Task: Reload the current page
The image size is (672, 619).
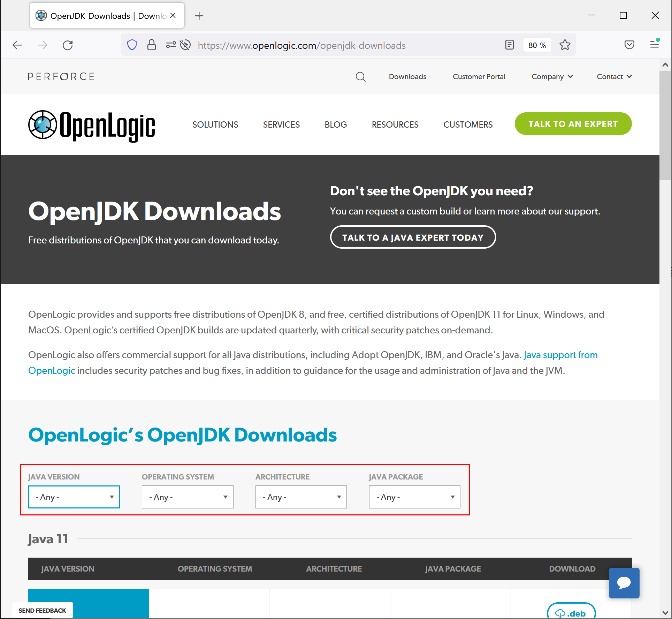Action: [x=68, y=45]
